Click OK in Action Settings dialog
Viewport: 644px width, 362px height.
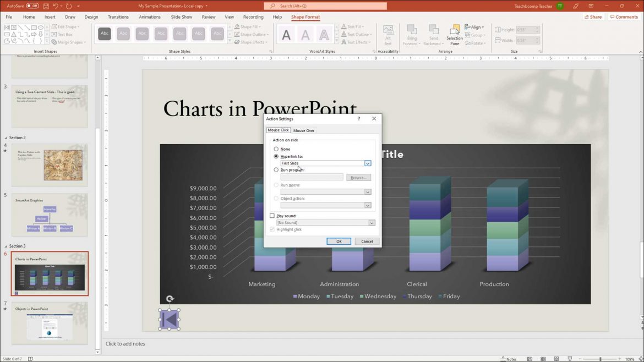pyautogui.click(x=339, y=241)
